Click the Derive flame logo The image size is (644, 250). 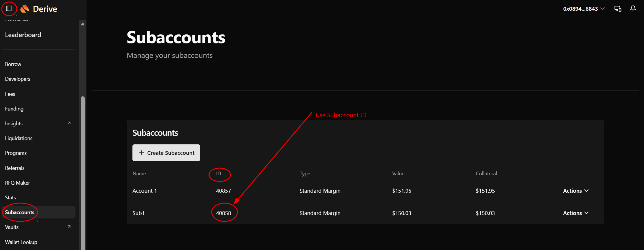[x=25, y=9]
